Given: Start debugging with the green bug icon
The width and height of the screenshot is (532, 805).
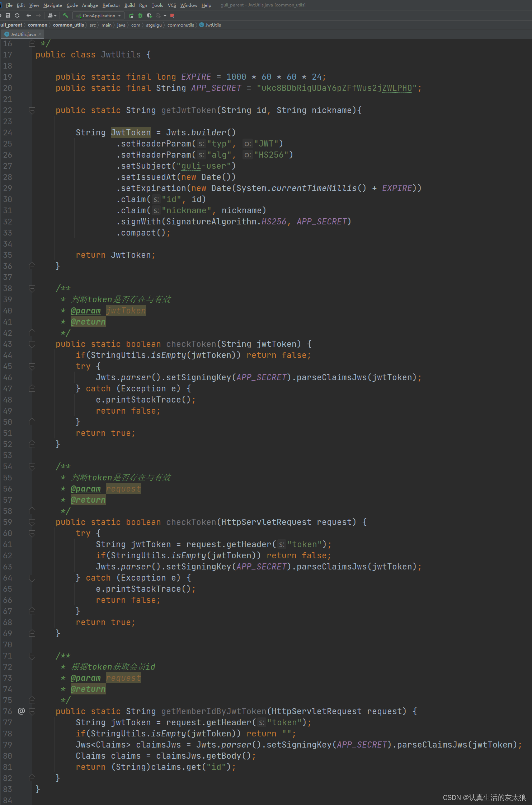Looking at the screenshot, I should (140, 15).
